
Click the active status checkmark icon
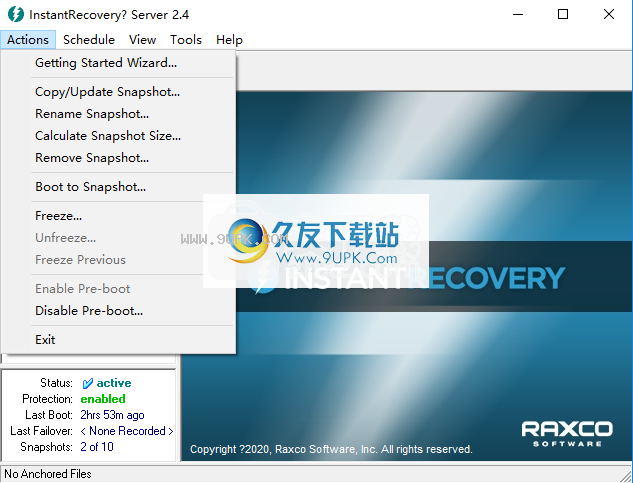pyautogui.click(x=87, y=383)
